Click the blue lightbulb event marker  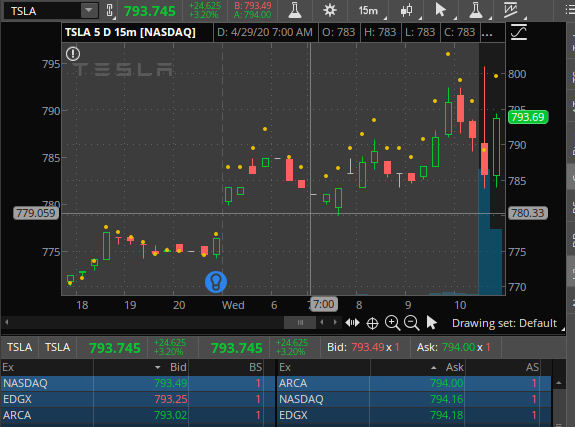tap(216, 282)
